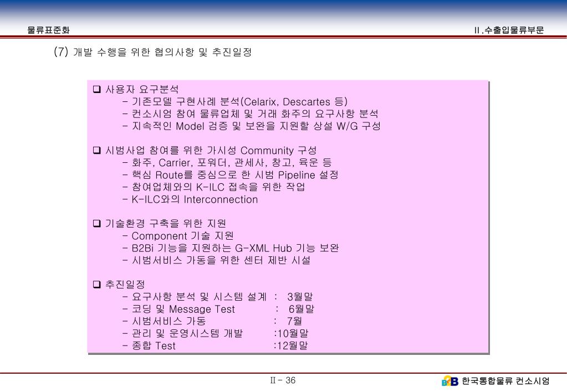Select the header text 물류표준화
The image size is (567, 392).
click(48, 30)
